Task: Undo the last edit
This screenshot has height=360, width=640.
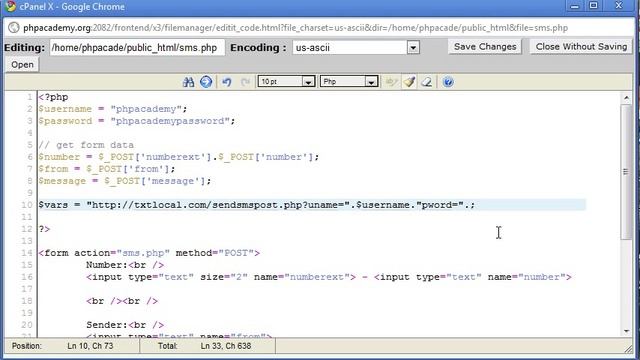Action: [x=227, y=82]
